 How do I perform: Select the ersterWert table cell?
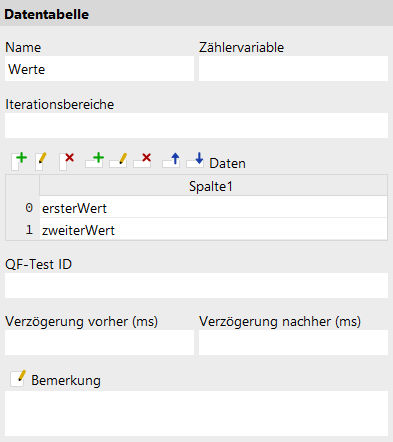pyautogui.click(x=213, y=207)
